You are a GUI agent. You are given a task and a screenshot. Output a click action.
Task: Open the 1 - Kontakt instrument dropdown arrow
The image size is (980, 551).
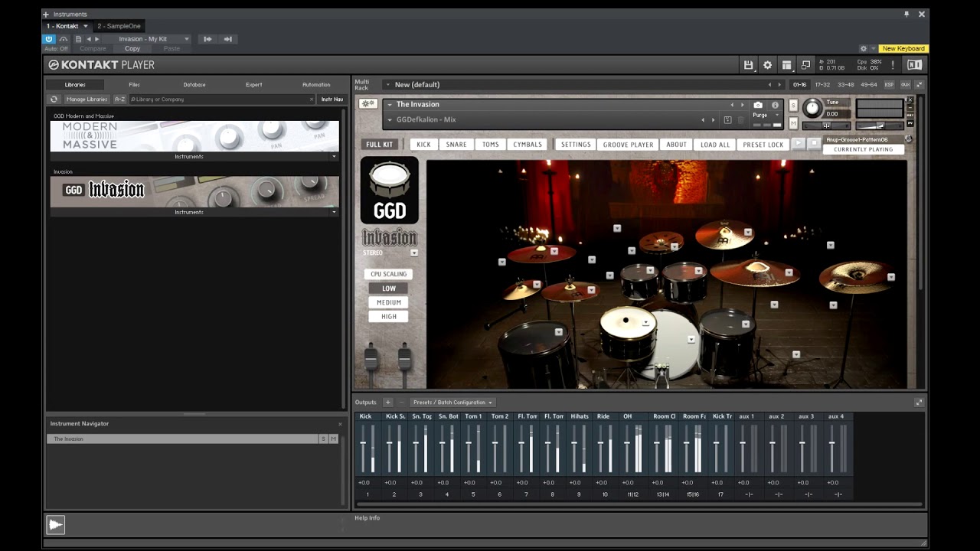coord(86,26)
